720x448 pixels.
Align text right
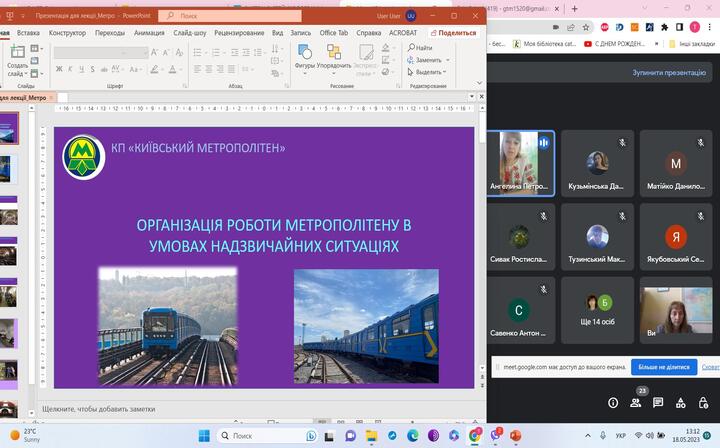pos(220,69)
